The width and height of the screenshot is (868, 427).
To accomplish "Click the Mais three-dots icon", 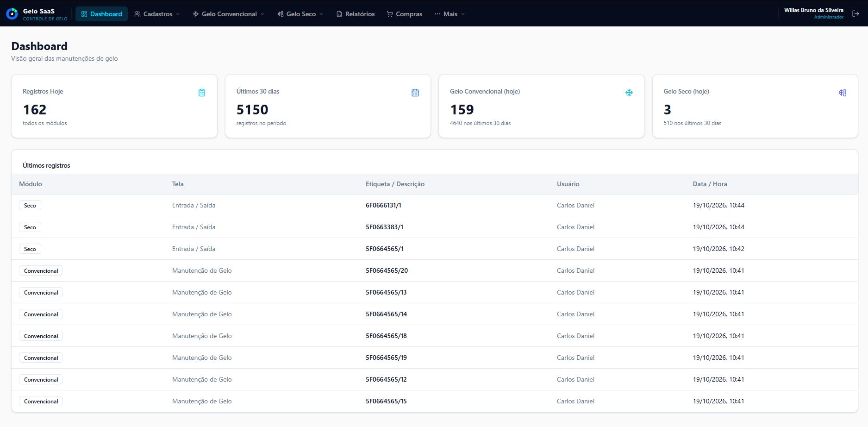I will click(x=437, y=14).
